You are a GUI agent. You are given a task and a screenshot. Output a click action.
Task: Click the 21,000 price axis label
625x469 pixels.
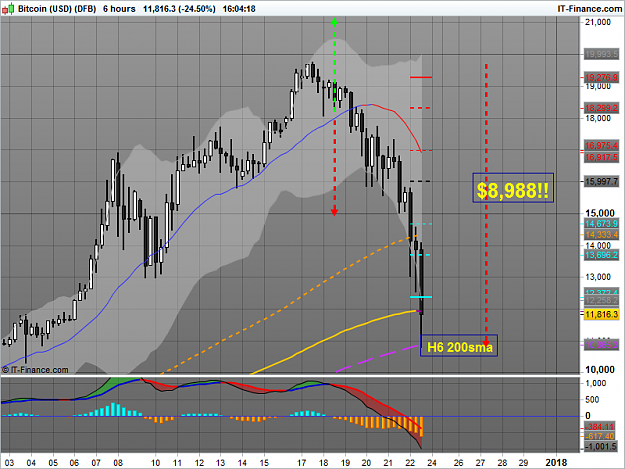(598, 22)
